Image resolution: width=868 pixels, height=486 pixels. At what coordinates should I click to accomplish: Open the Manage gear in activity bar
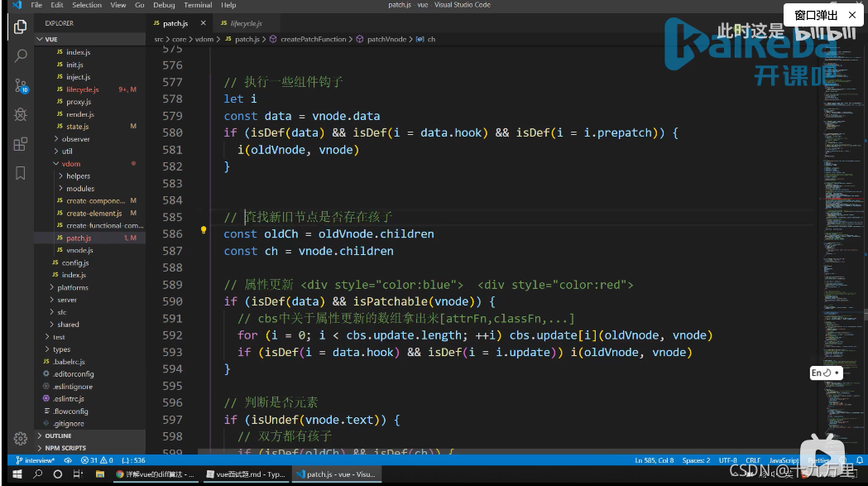tap(21, 438)
